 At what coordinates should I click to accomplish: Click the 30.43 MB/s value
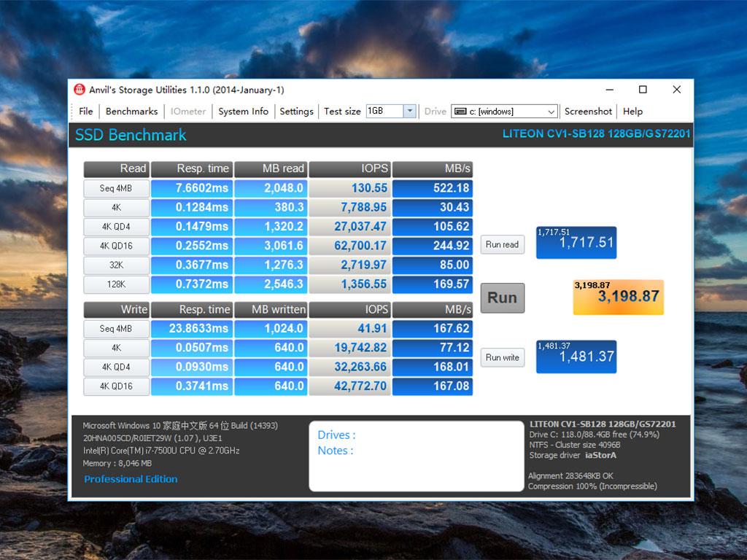pyautogui.click(x=433, y=208)
